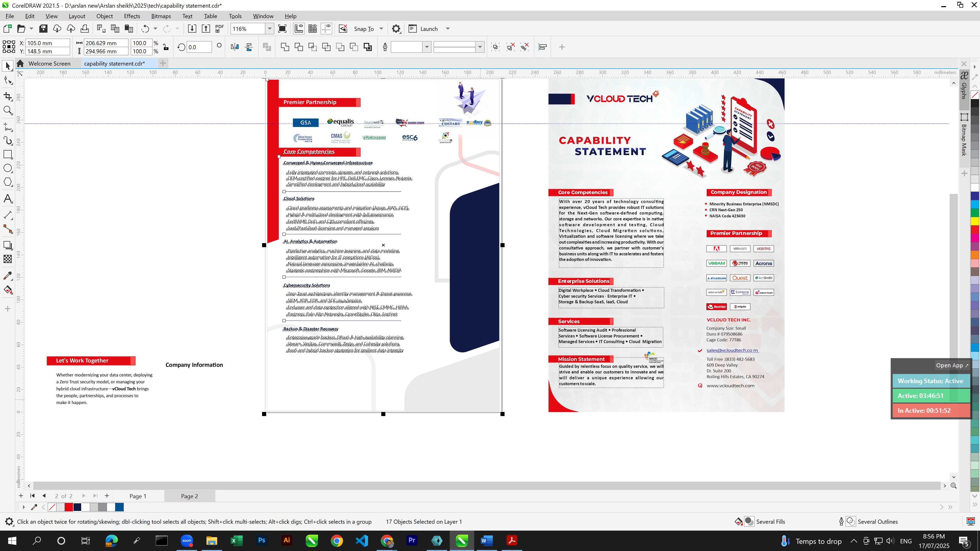
Task: Open the Bitmaps menu
Action: click(x=161, y=16)
